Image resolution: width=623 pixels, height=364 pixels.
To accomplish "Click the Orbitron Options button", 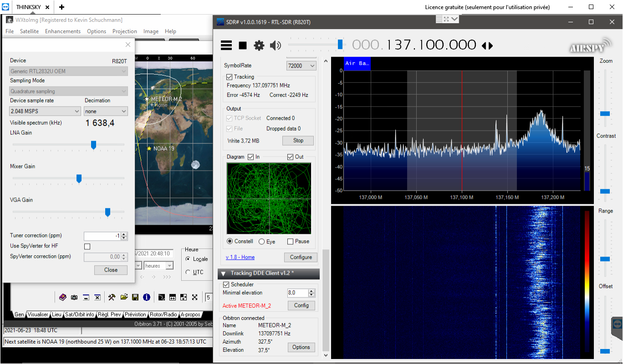I will pyautogui.click(x=301, y=347).
